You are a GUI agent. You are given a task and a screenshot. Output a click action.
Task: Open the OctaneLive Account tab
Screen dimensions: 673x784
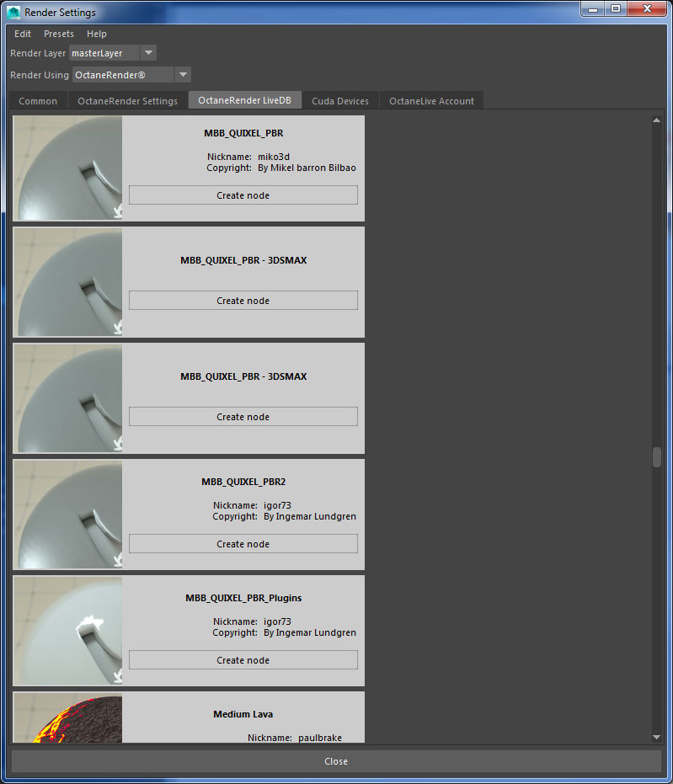431,101
